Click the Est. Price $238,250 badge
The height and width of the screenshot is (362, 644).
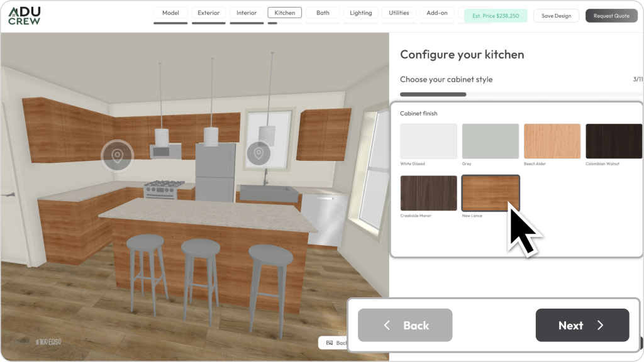pyautogui.click(x=496, y=16)
